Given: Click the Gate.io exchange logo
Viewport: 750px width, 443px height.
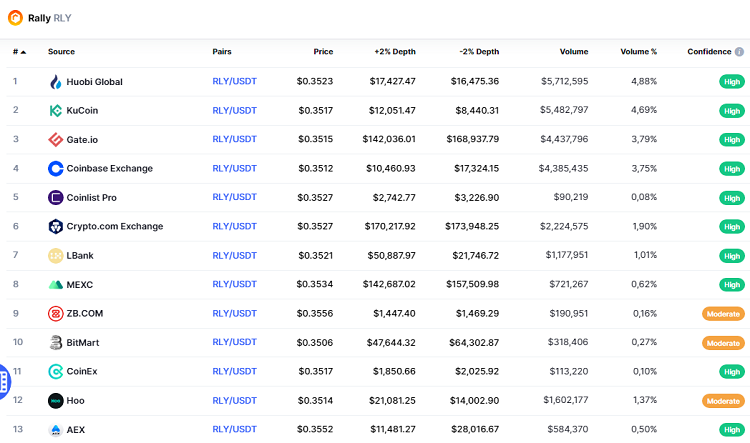Looking at the screenshot, I should [56, 140].
